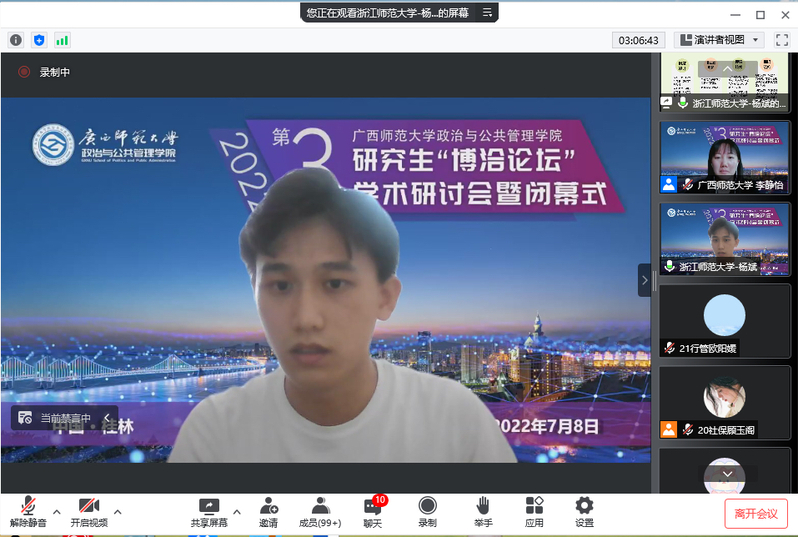Expand share options arrow beside 共享屏幕
798x537 pixels.
click(237, 512)
